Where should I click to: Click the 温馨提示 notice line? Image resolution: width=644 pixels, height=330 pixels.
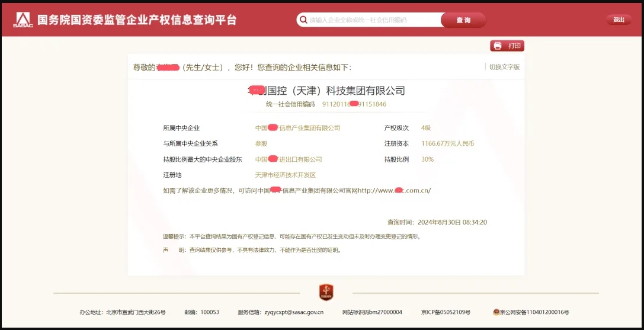point(292,236)
